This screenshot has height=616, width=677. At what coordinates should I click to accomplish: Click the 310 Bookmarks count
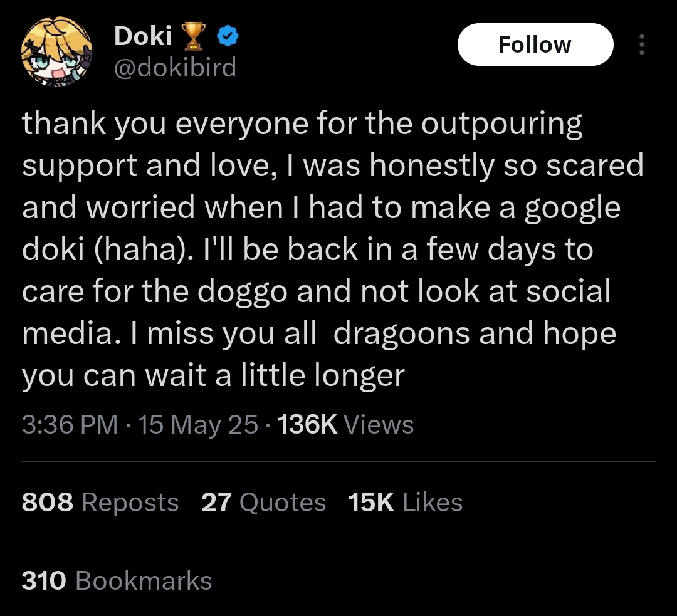coord(117,580)
